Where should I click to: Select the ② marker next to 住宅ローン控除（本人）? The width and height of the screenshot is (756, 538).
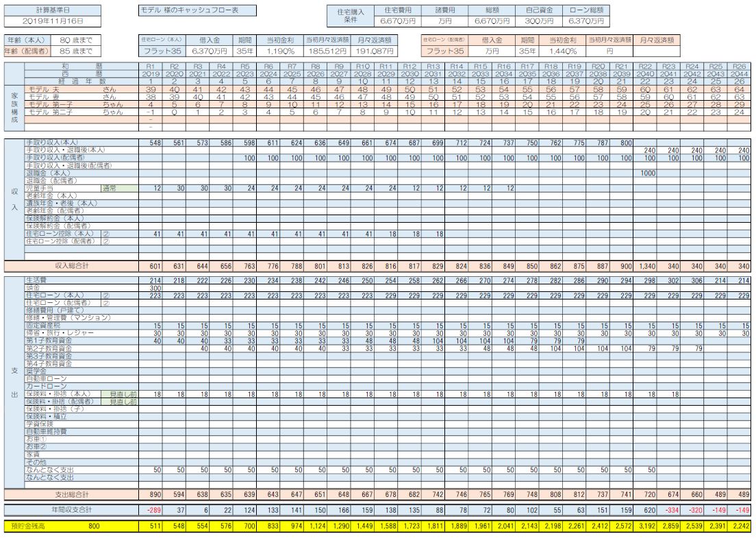(x=106, y=234)
